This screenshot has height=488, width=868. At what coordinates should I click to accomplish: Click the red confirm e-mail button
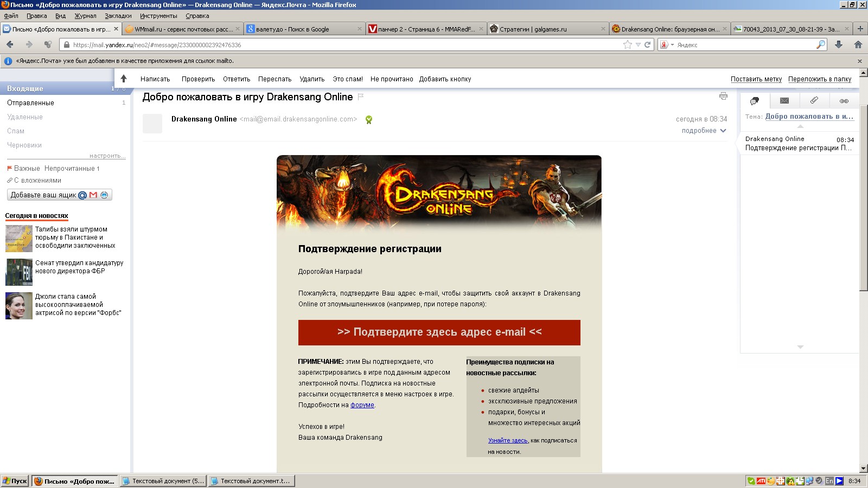tap(439, 332)
